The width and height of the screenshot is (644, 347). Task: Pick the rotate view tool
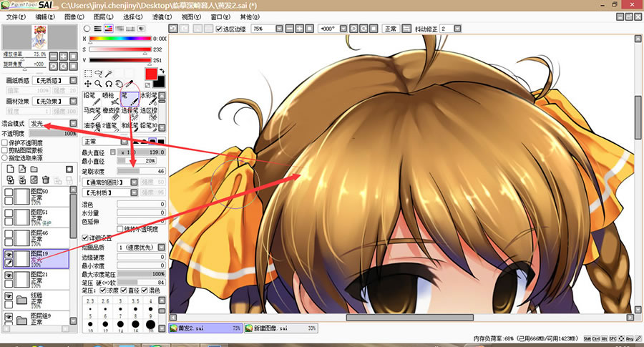[x=109, y=84]
